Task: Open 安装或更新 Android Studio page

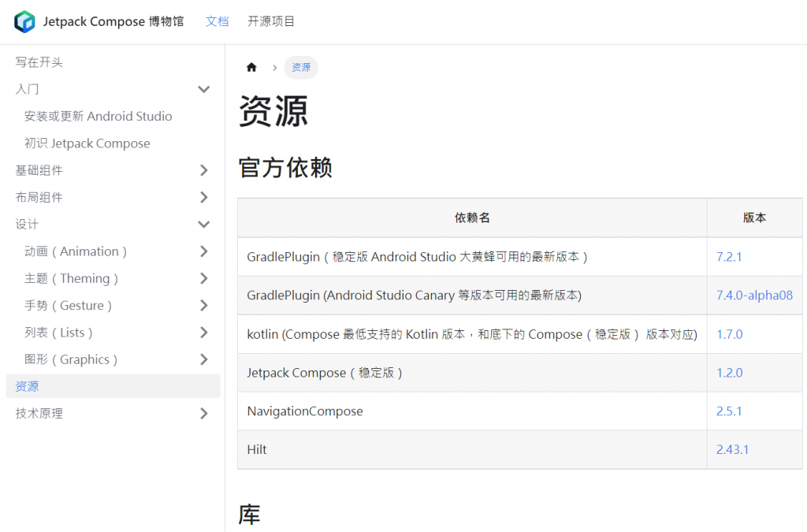Action: coord(98,117)
